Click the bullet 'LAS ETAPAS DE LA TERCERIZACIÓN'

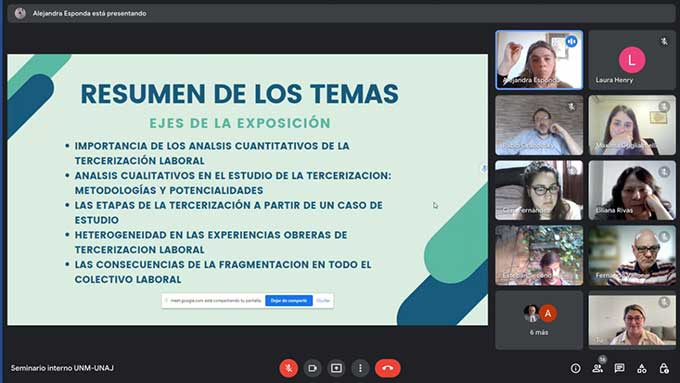click(229, 212)
